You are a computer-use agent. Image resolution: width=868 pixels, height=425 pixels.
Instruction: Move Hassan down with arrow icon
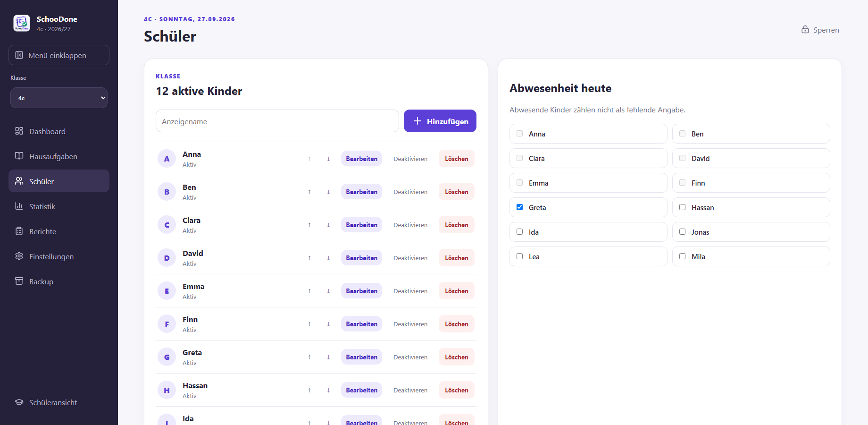click(328, 390)
